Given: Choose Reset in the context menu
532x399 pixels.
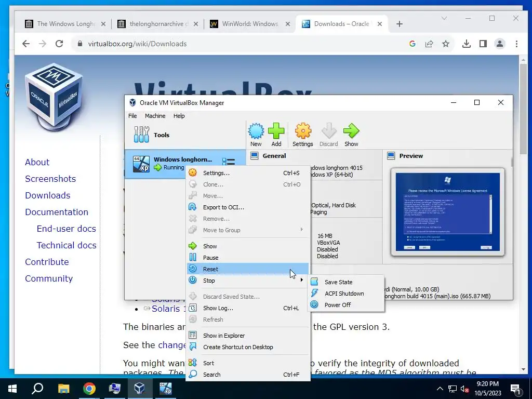Looking at the screenshot, I should point(248,269).
